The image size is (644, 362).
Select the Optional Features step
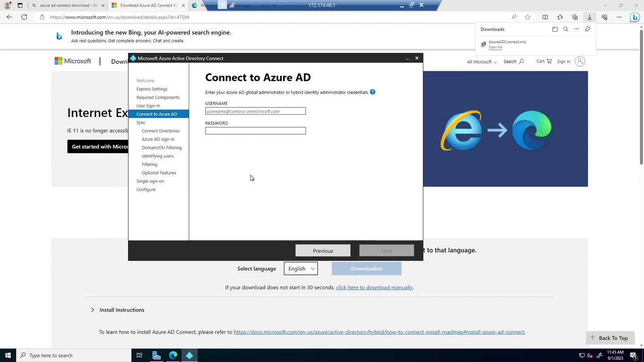[159, 173]
